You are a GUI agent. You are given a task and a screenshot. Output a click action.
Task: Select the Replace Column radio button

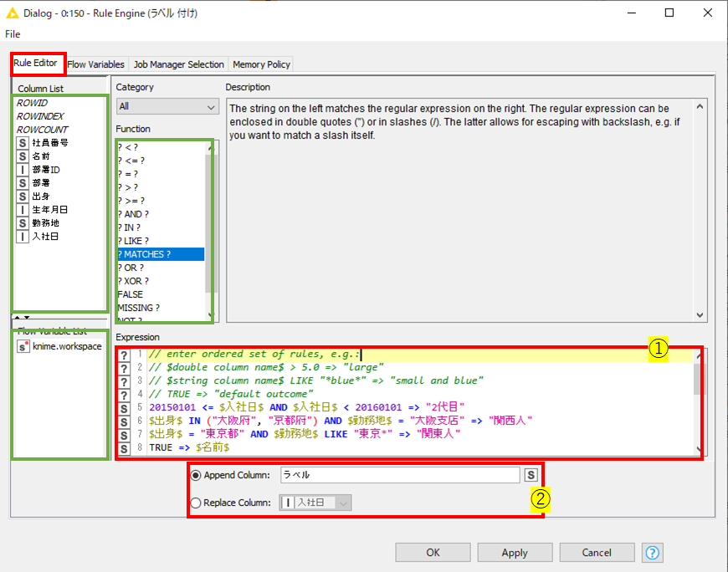(196, 503)
